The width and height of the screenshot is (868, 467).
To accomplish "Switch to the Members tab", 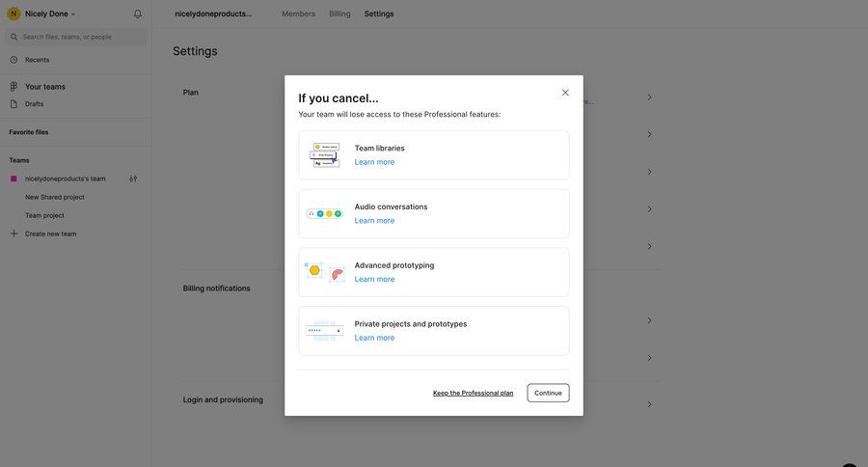I will tap(298, 14).
